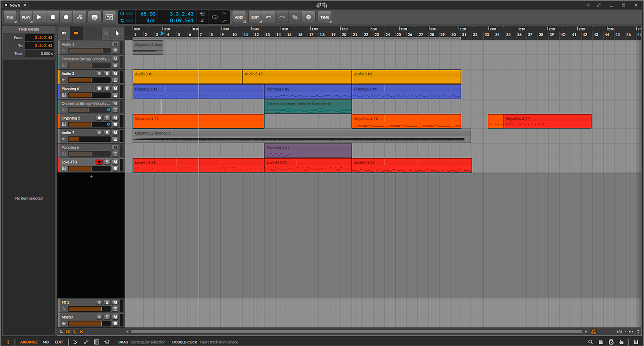Click the undo arrow icon
The width and height of the screenshot is (644, 346).
(269, 17)
